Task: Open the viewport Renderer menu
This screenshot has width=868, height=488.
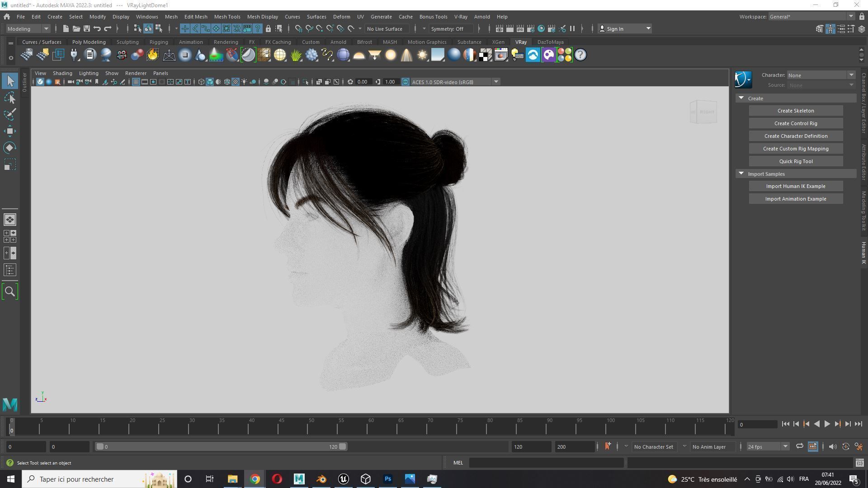Action: pos(136,73)
